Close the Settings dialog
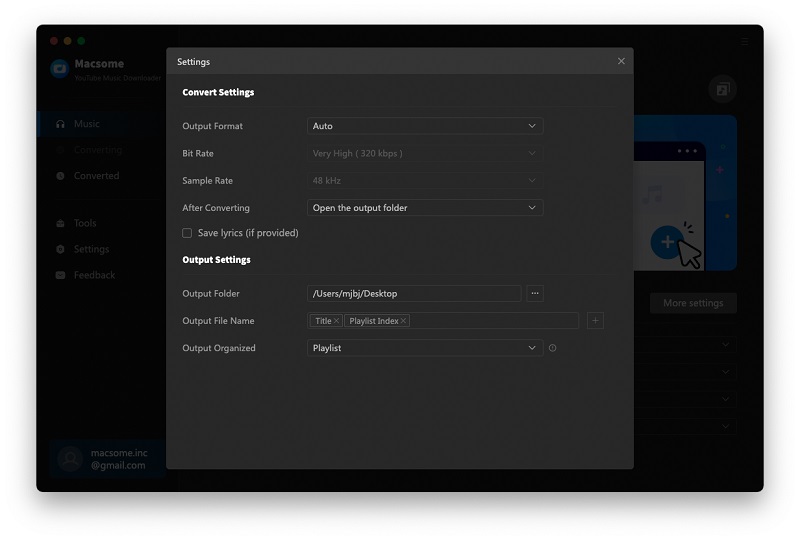This screenshot has height=540, width=800. (x=621, y=61)
